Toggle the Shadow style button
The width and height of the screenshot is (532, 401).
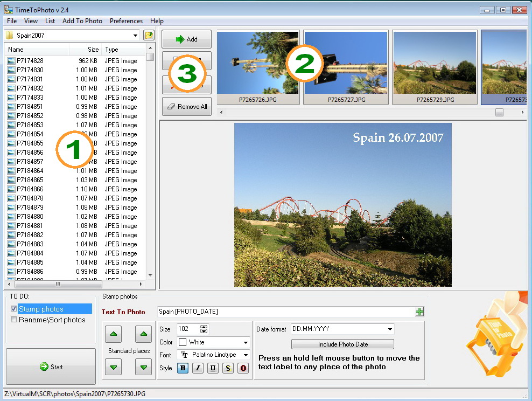pyautogui.click(x=228, y=368)
